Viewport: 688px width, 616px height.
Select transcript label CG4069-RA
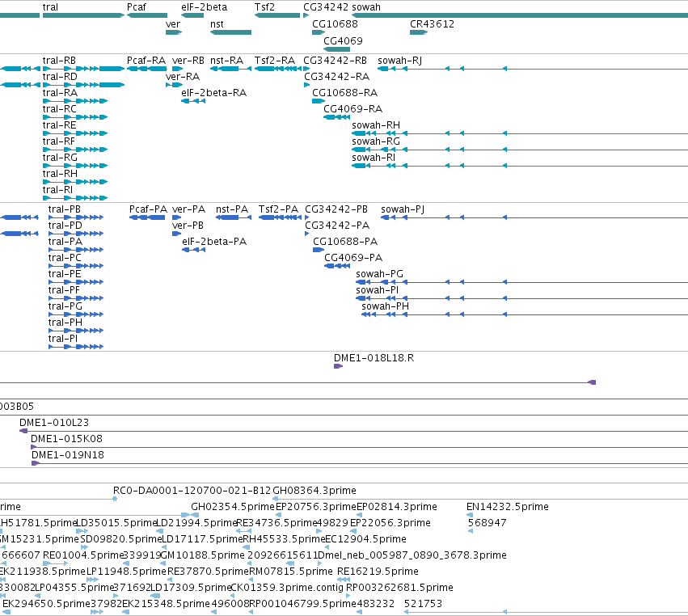click(352, 109)
